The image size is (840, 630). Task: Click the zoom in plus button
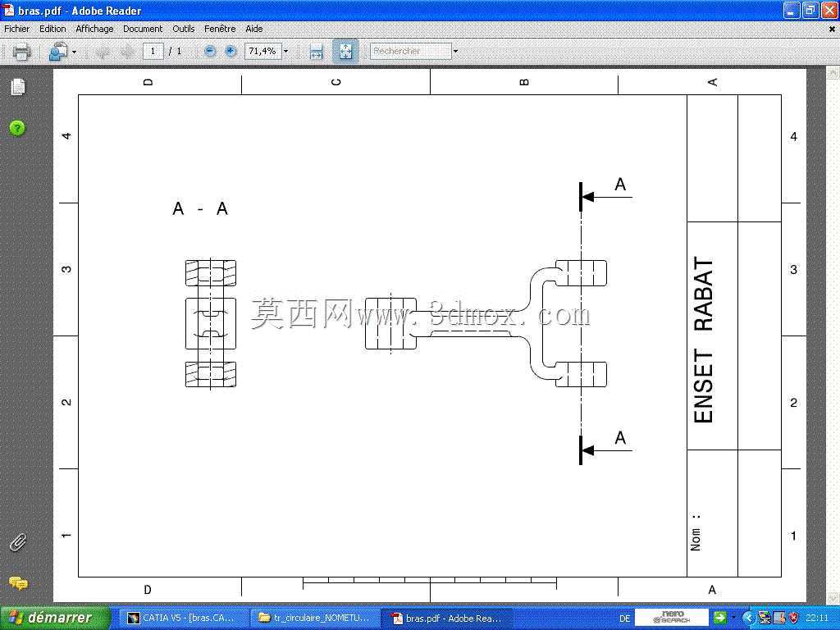pos(231,52)
